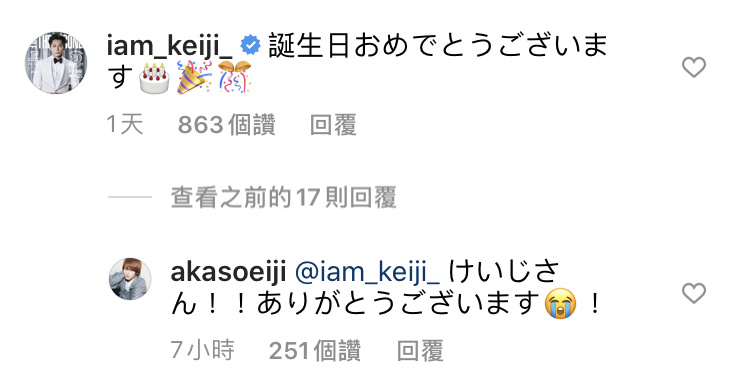Click the blue verified badge beside iam_keiji_

(250, 45)
